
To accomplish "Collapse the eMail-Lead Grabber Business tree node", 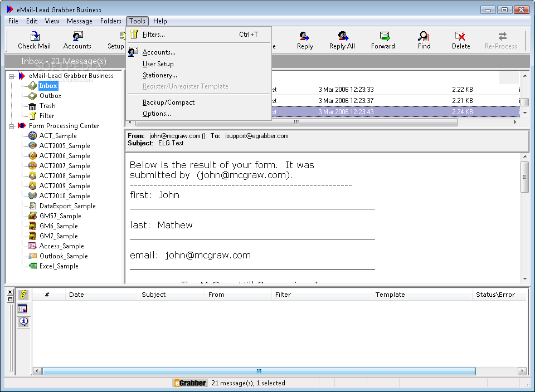I will coord(11,76).
